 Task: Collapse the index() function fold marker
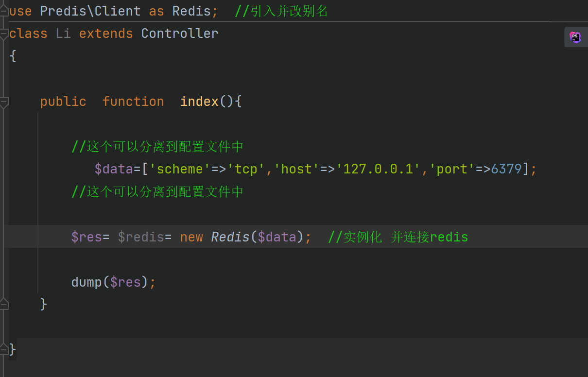[x=4, y=103]
